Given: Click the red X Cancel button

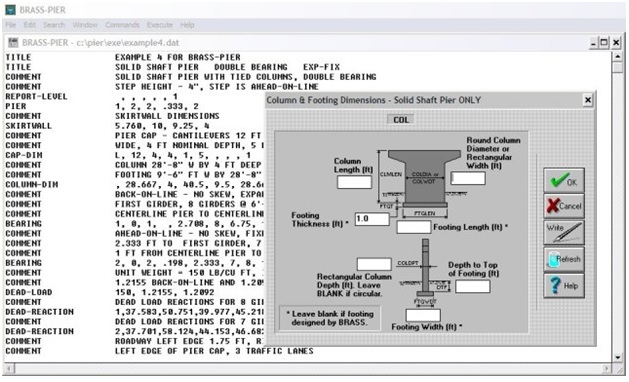Looking at the screenshot, I should [564, 206].
